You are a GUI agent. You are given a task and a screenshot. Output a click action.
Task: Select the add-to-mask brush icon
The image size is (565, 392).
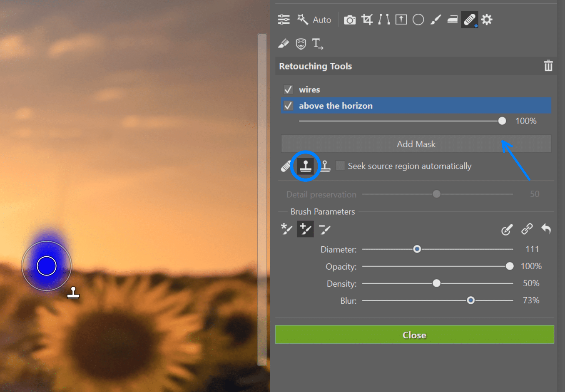[305, 229]
